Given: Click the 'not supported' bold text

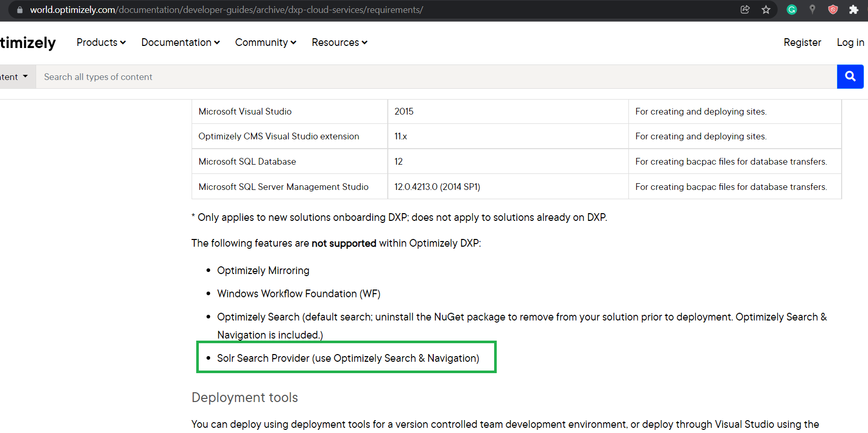Looking at the screenshot, I should point(344,243).
